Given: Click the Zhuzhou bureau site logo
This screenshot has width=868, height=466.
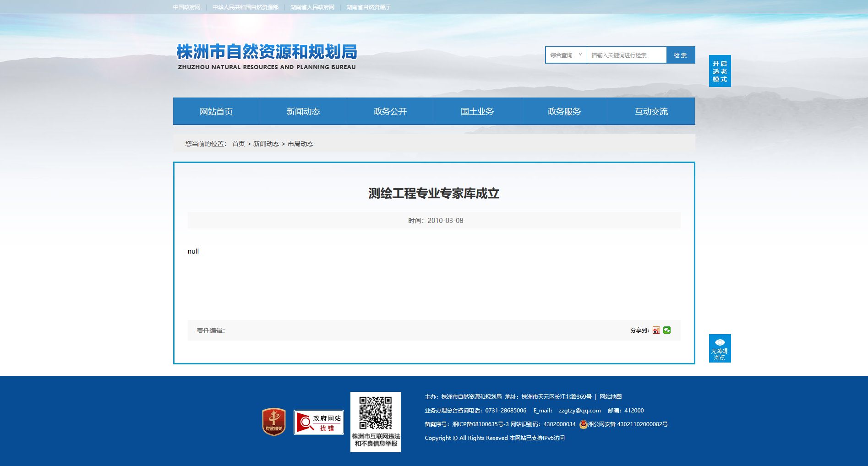Looking at the screenshot, I should pos(267,57).
